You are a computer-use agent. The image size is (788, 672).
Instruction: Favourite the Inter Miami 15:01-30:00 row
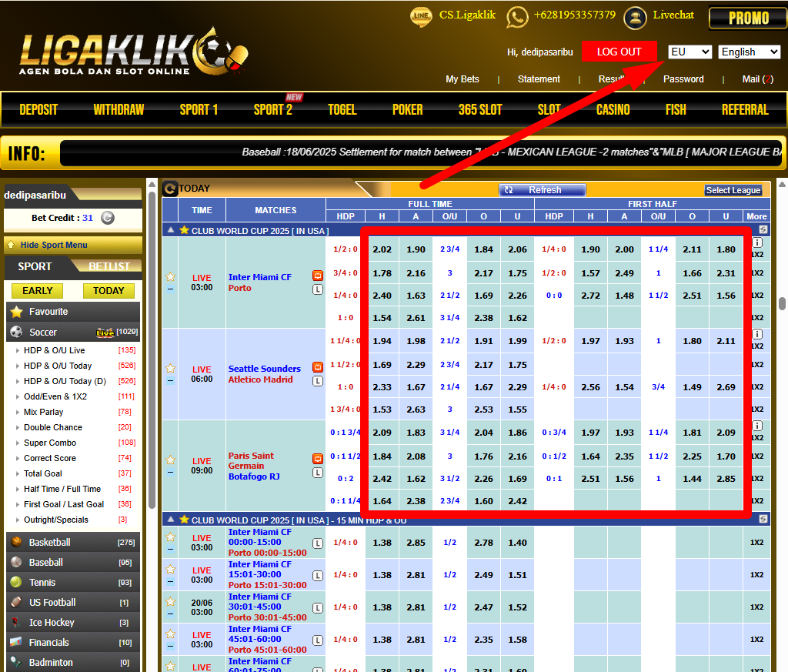pos(170,569)
